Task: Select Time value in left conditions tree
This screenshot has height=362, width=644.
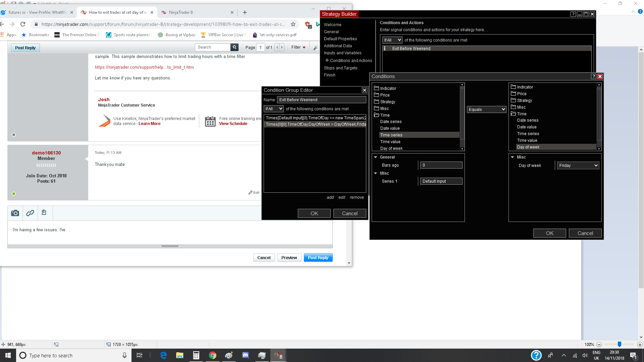Action: [390, 142]
